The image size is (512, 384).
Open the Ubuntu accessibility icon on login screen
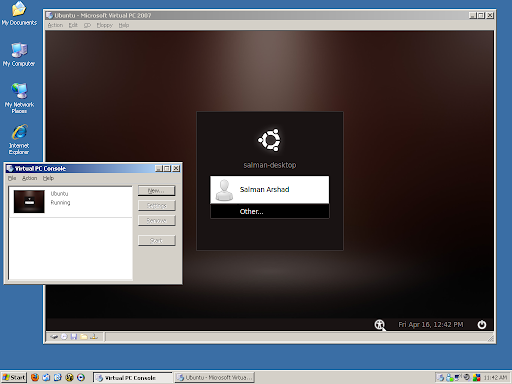pos(379,324)
